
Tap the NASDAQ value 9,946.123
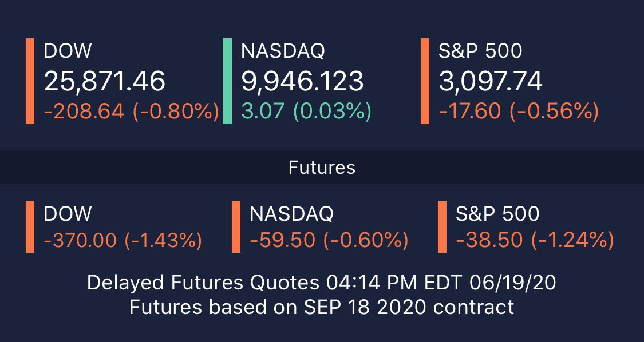[x=302, y=81]
